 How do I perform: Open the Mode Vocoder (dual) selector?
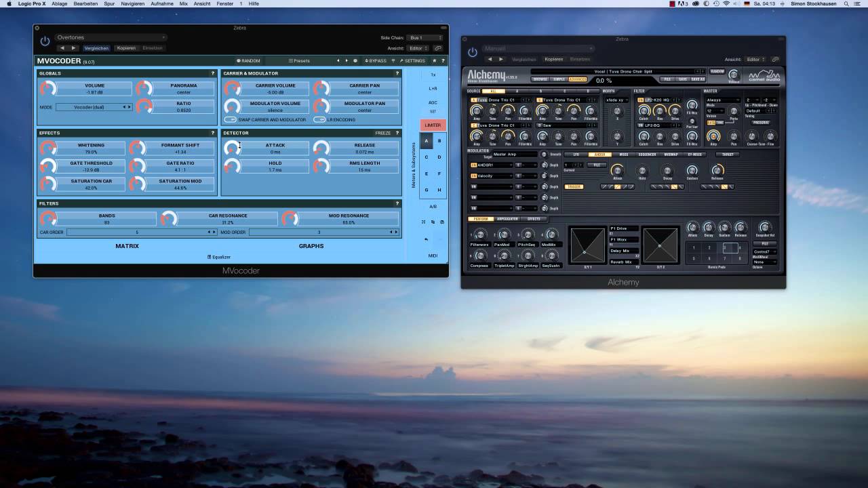tap(94, 107)
